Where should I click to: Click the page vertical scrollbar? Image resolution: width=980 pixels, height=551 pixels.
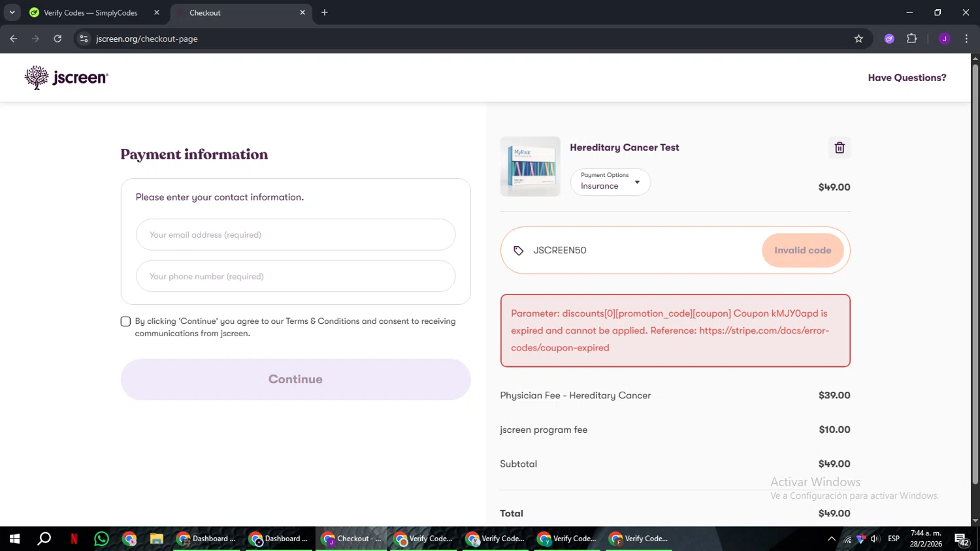click(975, 274)
